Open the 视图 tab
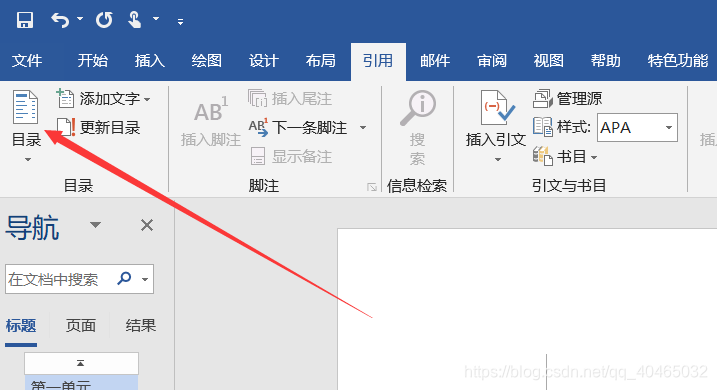The height and width of the screenshot is (390, 717). click(x=548, y=60)
